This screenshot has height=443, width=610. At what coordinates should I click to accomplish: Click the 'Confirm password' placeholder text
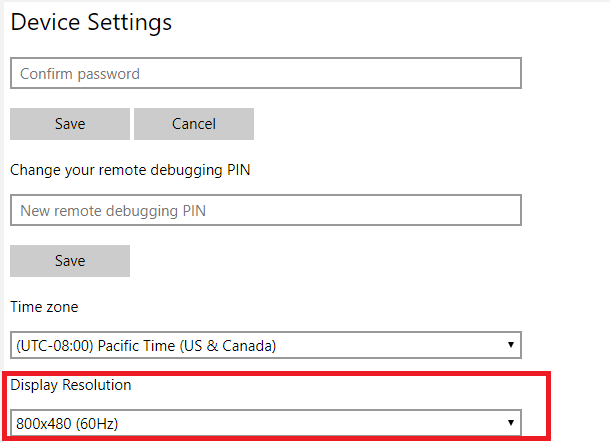click(x=80, y=74)
